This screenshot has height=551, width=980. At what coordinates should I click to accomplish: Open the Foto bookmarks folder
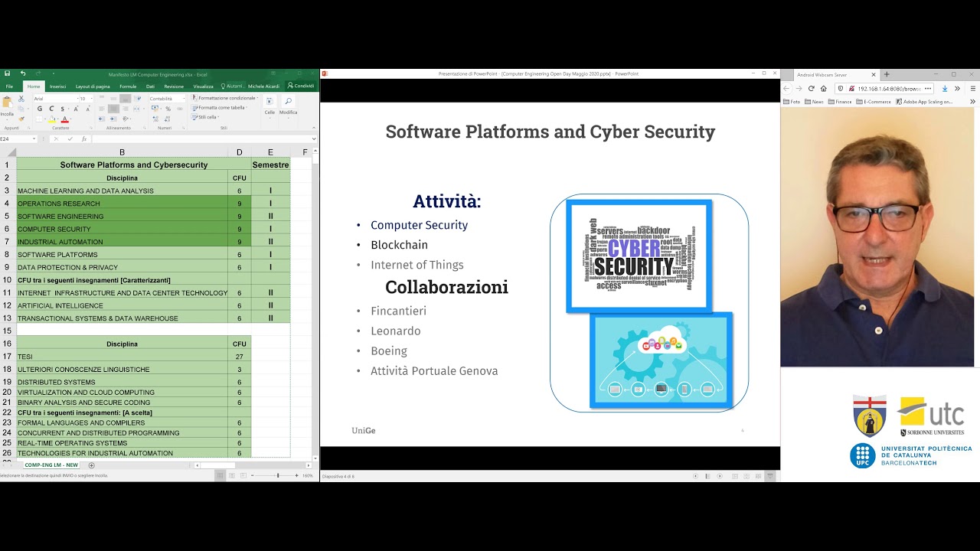pyautogui.click(x=792, y=102)
